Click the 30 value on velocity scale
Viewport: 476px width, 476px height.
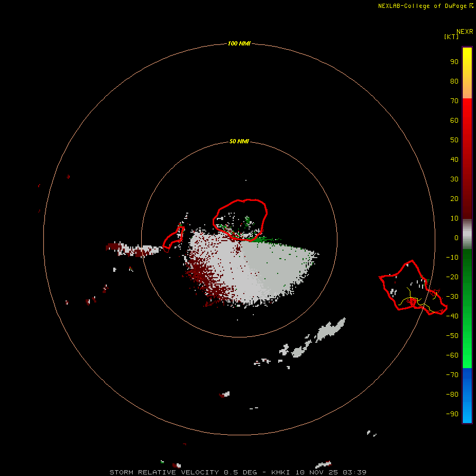pos(454,179)
